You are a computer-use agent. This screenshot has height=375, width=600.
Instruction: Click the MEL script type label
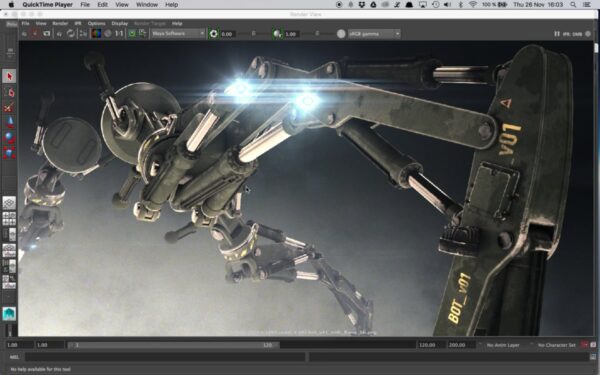click(14, 357)
